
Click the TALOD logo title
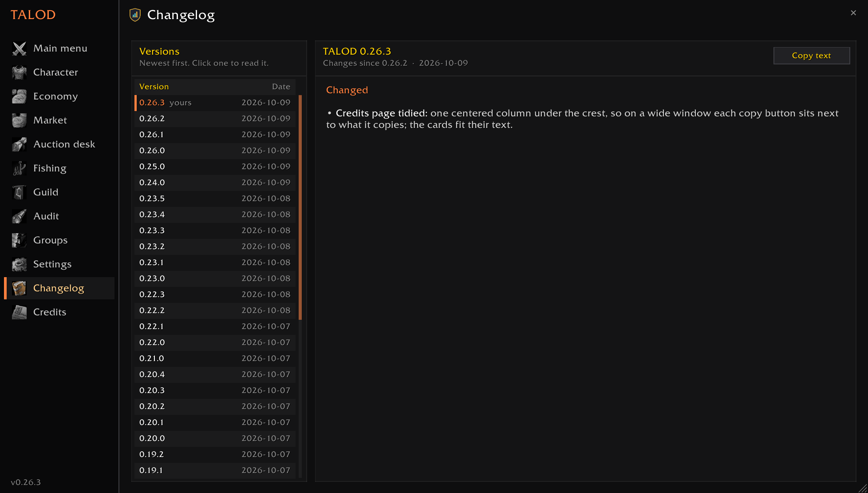pyautogui.click(x=33, y=15)
